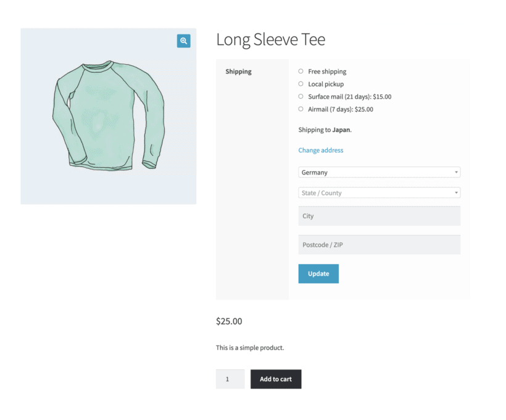
Task: Click the $25.00 price text
Action: pyautogui.click(x=229, y=321)
